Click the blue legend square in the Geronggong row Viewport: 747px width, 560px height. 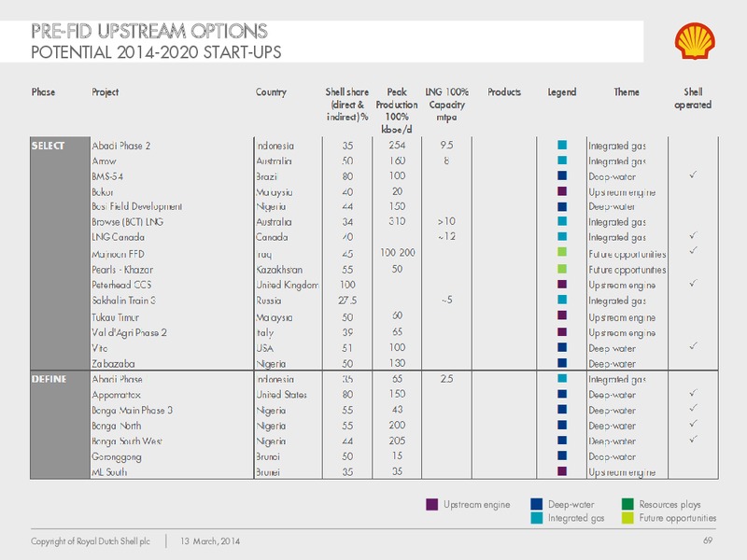point(562,455)
